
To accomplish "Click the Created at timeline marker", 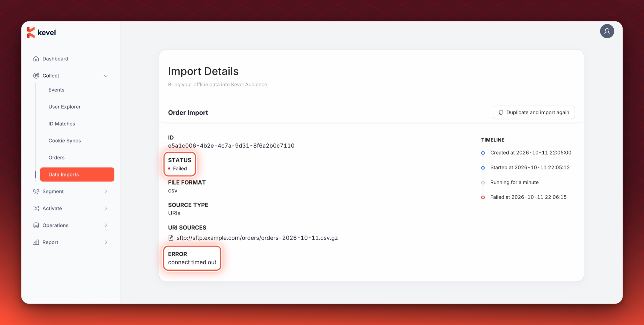I will (x=483, y=153).
